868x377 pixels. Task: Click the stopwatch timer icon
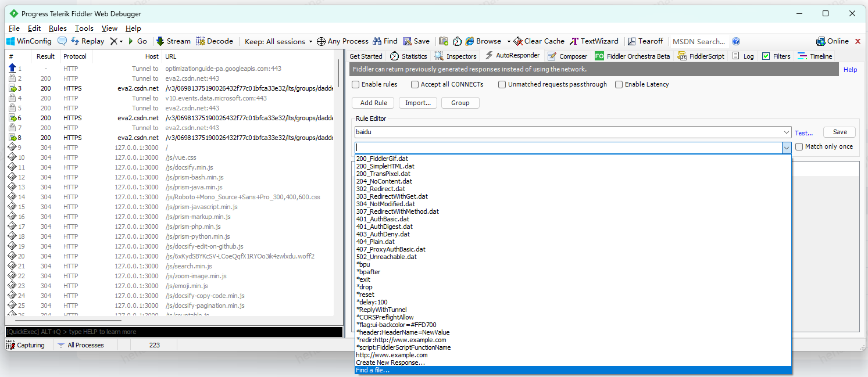coord(458,41)
